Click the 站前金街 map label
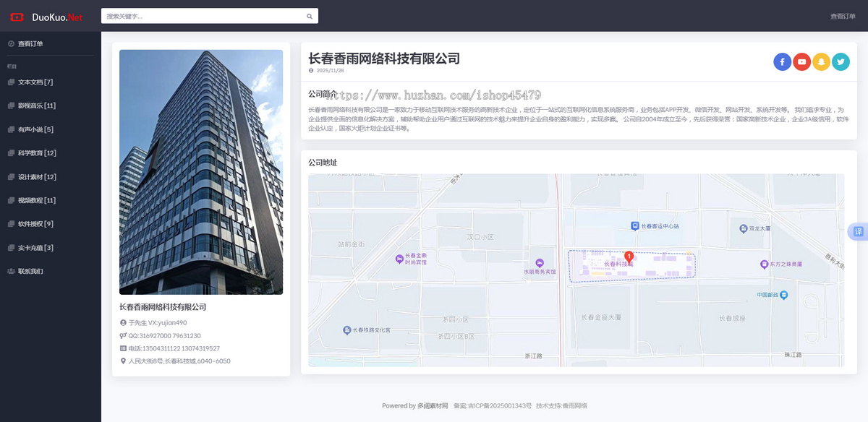 coord(352,244)
